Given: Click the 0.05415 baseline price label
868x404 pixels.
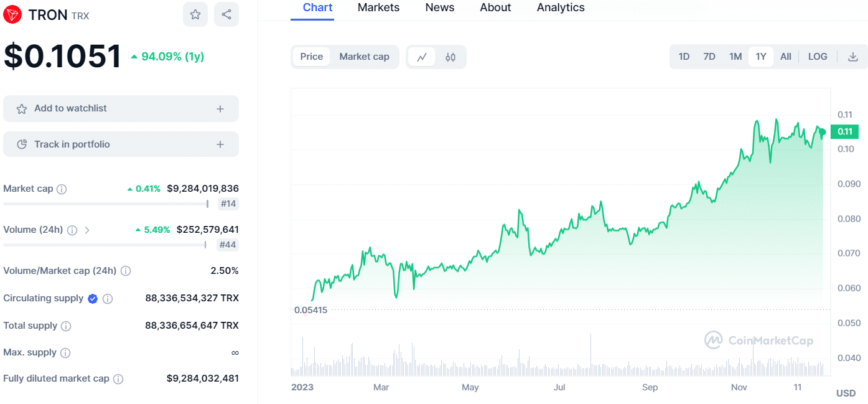Looking at the screenshot, I should tap(311, 310).
